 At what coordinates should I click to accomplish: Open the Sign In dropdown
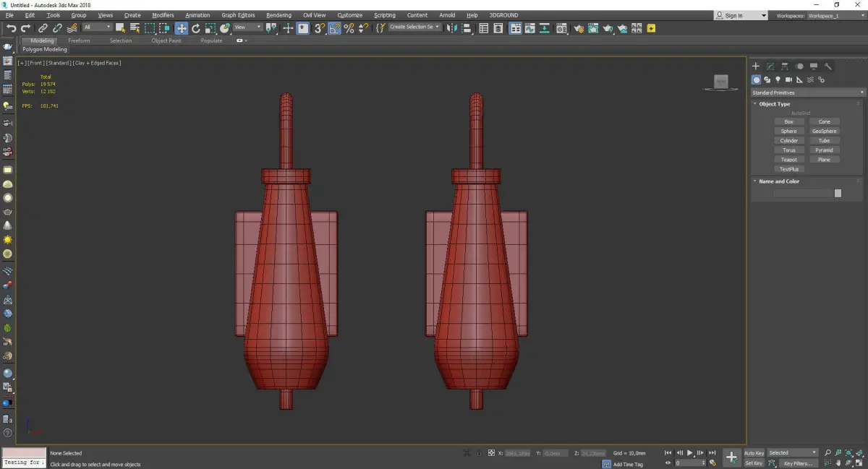click(741, 15)
